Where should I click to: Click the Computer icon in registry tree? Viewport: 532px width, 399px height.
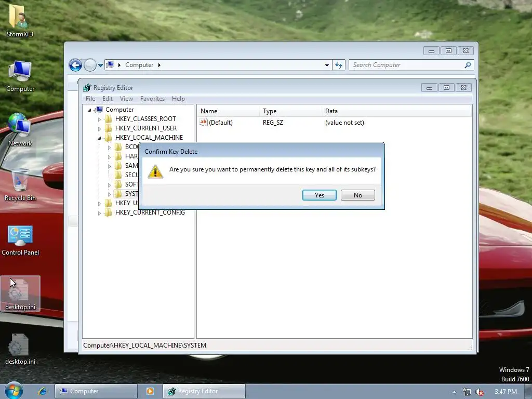[x=99, y=110]
